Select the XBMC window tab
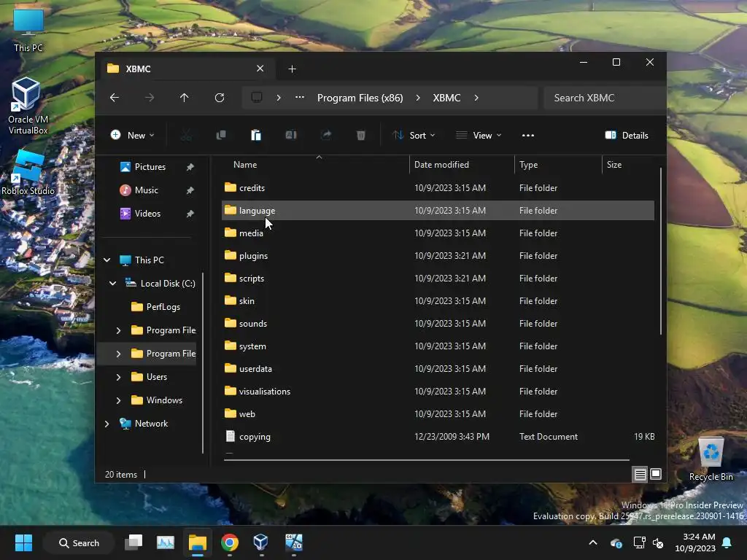This screenshot has width=747, height=560. 187,69
